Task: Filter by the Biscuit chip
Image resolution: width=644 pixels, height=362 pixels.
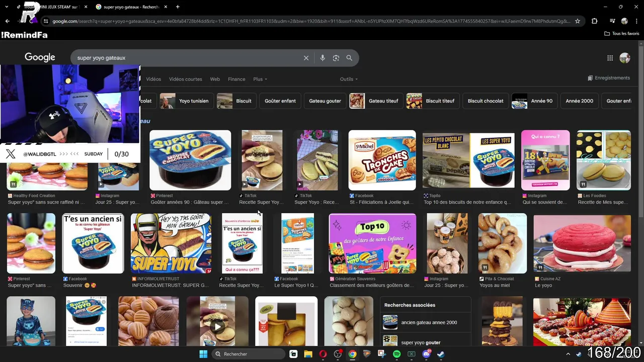Action: (x=237, y=101)
